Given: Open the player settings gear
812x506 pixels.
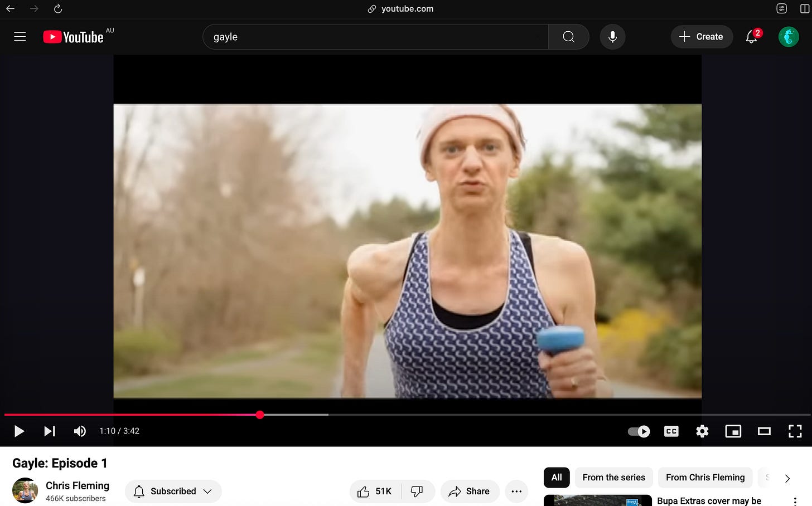Looking at the screenshot, I should (702, 431).
